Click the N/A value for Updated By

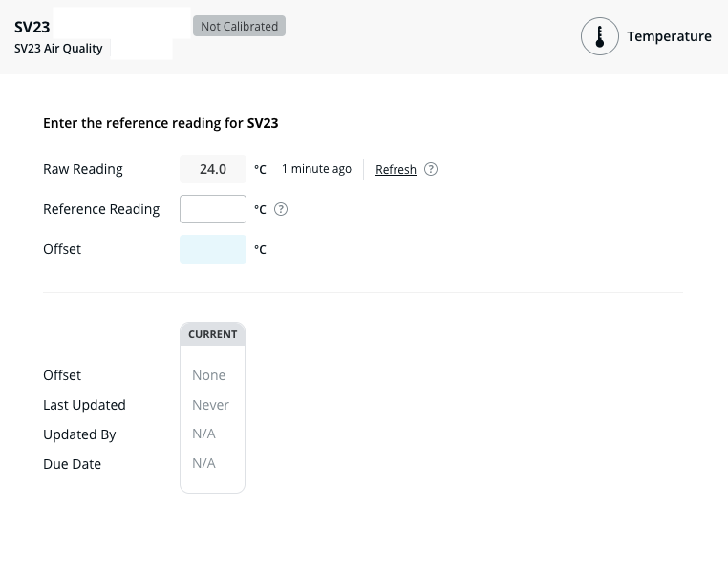[203, 434]
